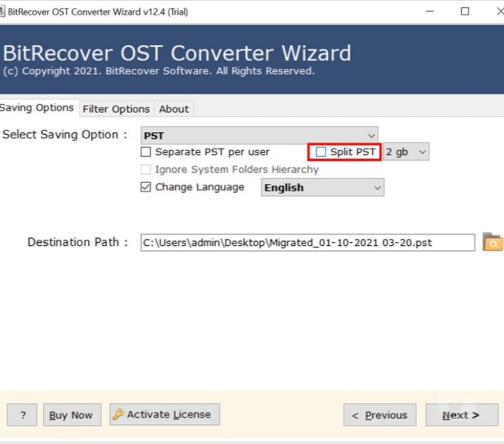The width and height of the screenshot is (504, 444).
Task: Open the Select Saving Option PST dropdown
Action: pyautogui.click(x=260, y=135)
